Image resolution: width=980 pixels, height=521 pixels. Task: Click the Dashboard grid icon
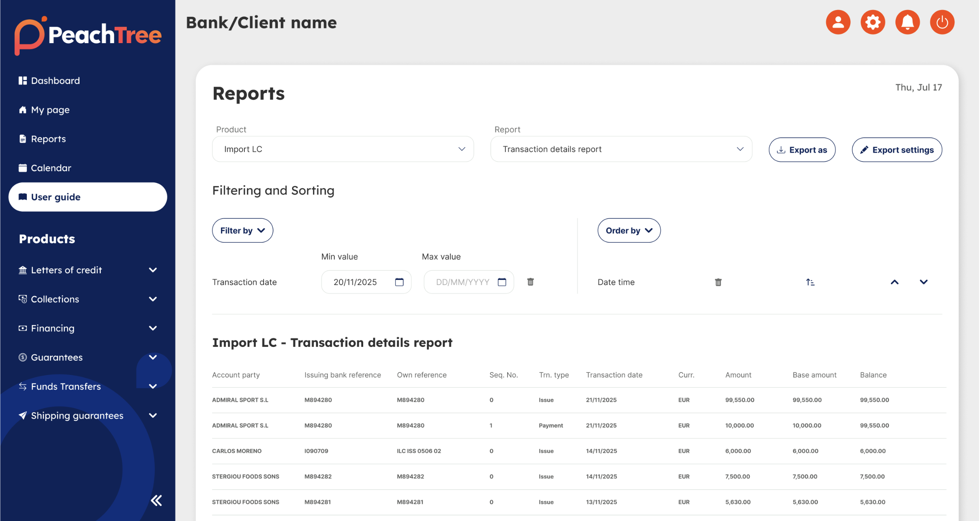click(x=23, y=80)
